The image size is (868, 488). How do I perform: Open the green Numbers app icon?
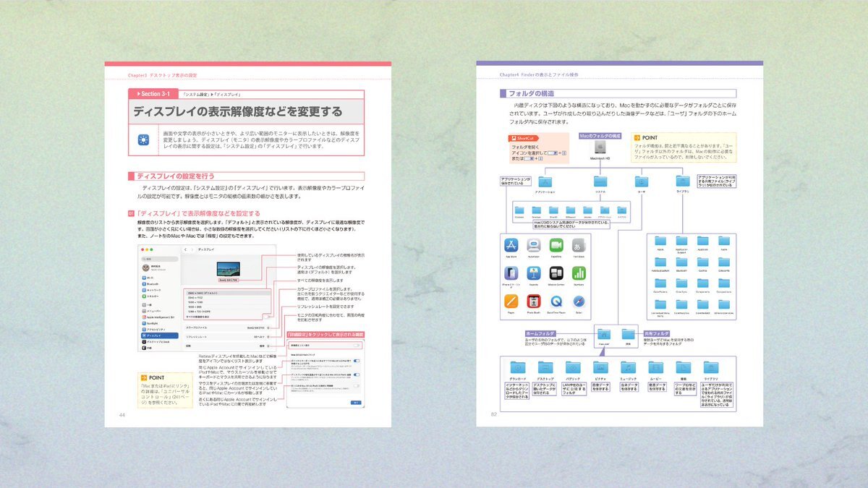click(x=579, y=273)
